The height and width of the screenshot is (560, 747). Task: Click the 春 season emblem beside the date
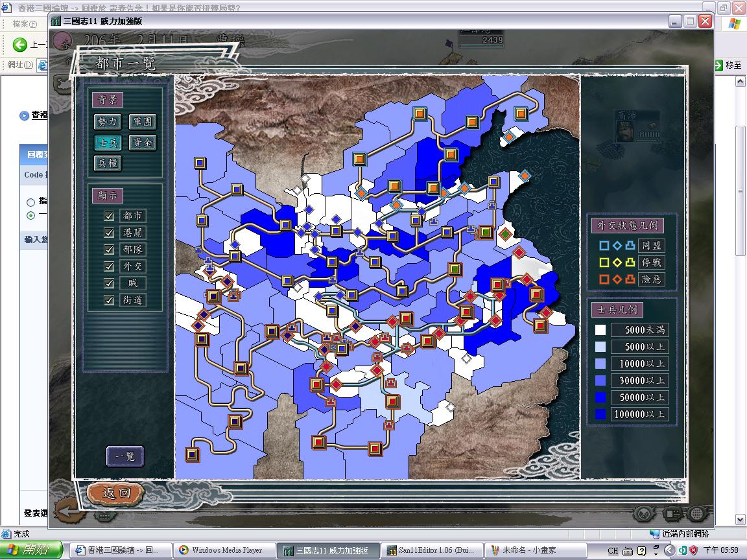pyautogui.click(x=62, y=42)
